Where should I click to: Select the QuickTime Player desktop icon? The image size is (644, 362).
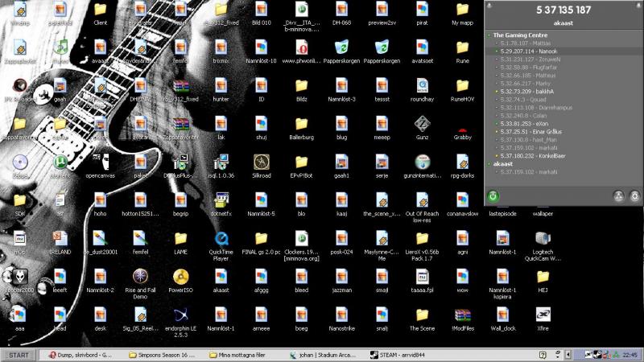(221, 240)
